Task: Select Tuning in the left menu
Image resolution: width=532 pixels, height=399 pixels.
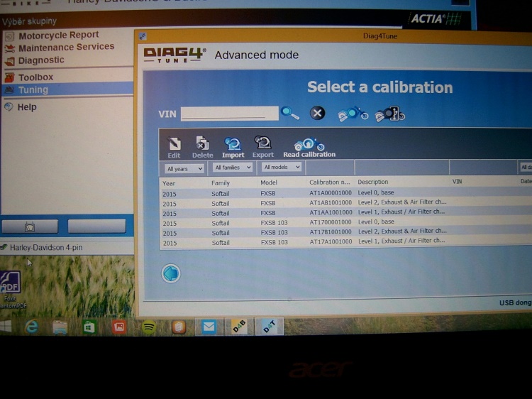Action: (33, 89)
